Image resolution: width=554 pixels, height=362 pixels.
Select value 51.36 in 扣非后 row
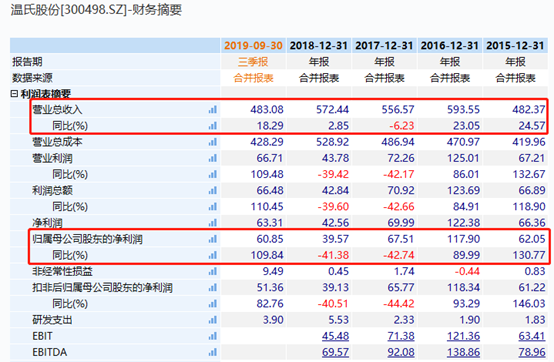[270, 287]
